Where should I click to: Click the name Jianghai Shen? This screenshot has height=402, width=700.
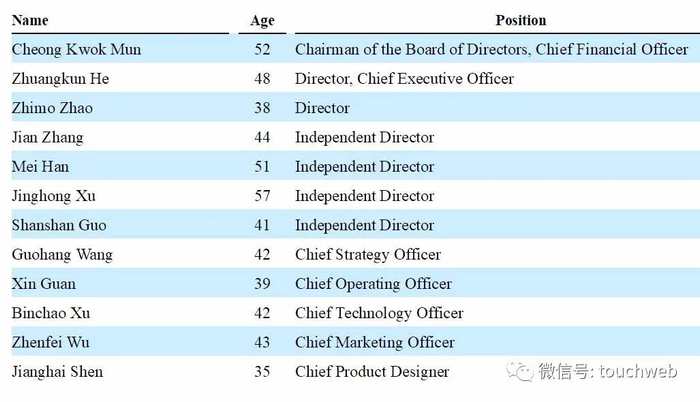pos(57,372)
